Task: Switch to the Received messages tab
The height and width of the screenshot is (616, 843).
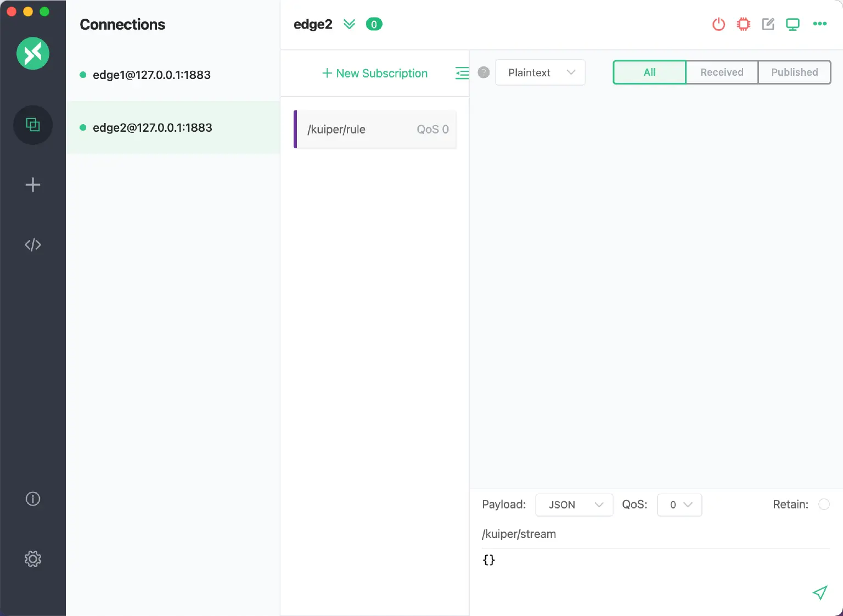Action: tap(722, 72)
